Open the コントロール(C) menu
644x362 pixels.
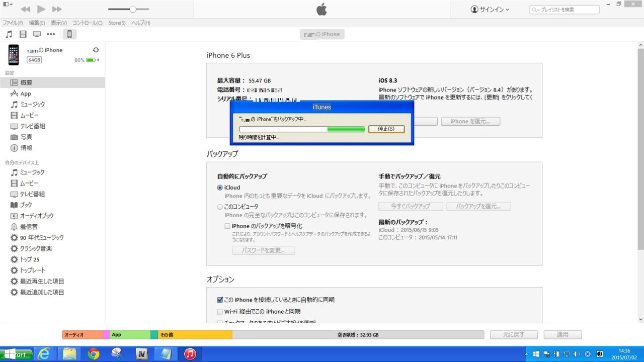[87, 23]
